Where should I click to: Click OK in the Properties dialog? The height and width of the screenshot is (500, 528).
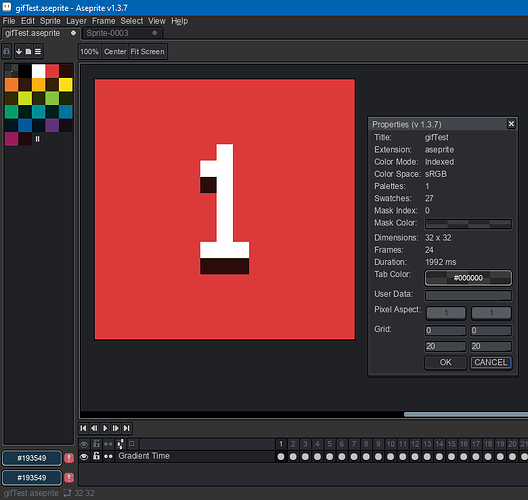(x=446, y=362)
